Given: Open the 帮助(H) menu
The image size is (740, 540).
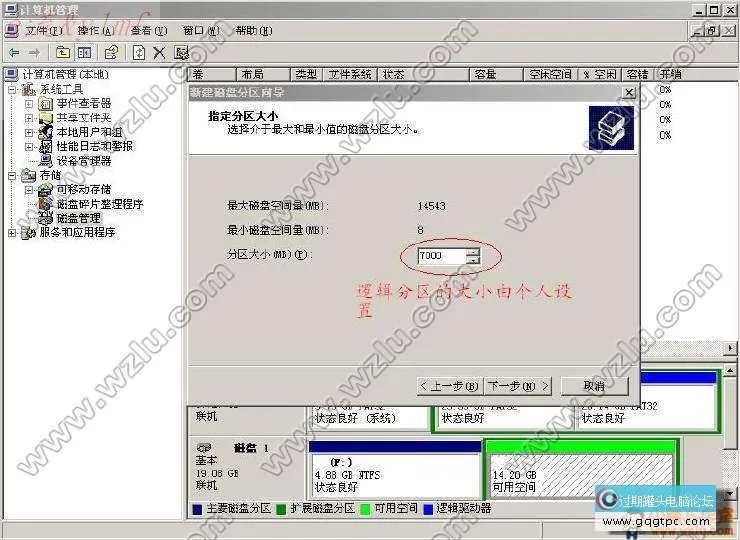Looking at the screenshot, I should click(x=254, y=31).
